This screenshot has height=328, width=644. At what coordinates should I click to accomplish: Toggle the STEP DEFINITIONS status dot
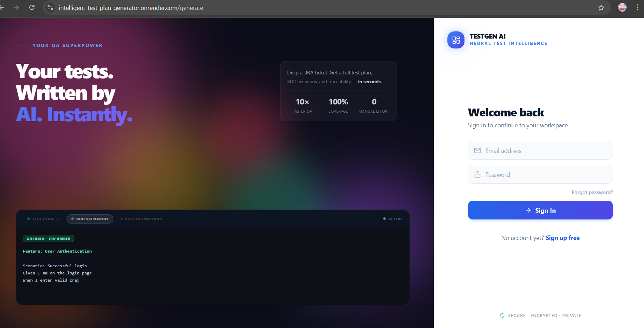[121, 219]
